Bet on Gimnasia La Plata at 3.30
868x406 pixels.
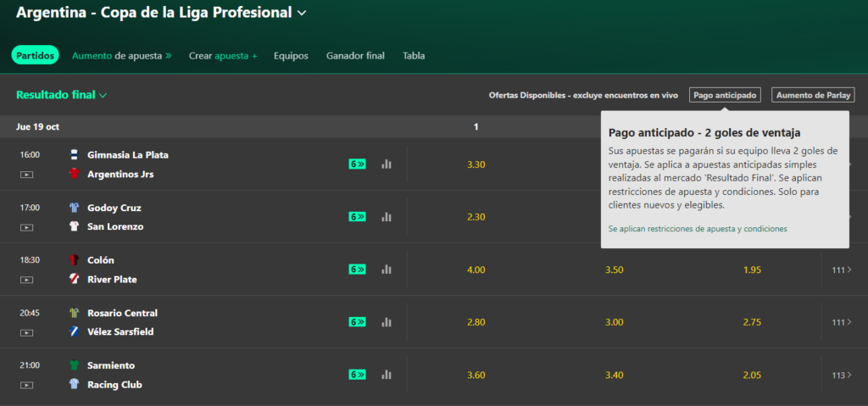click(x=476, y=164)
